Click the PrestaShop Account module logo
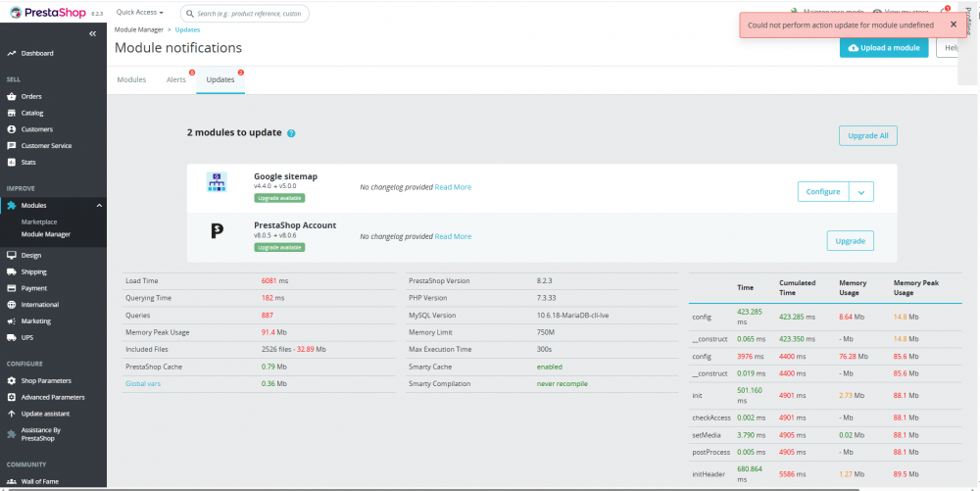980x491 pixels. click(217, 231)
